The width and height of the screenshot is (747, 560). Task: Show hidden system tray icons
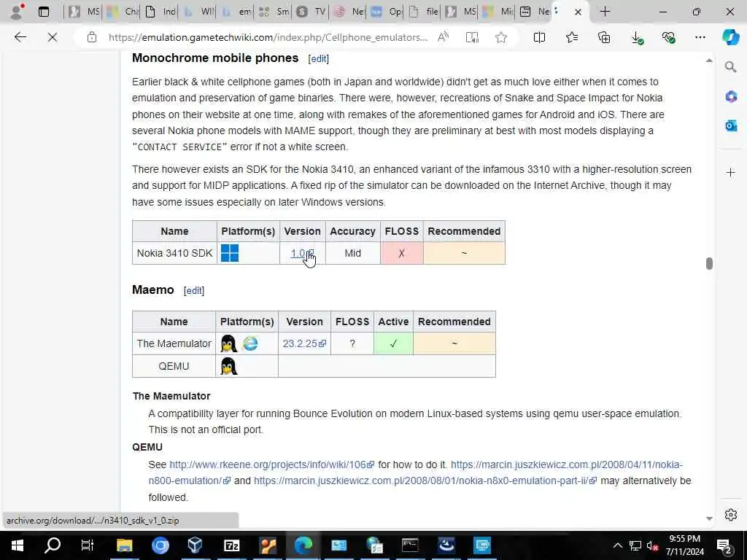coord(617,545)
